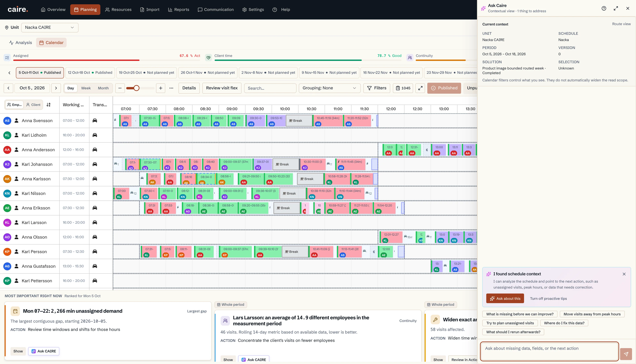Viewport: 636px width, 364px height.
Task: Switch list to Client view
Action: pyautogui.click(x=33, y=105)
